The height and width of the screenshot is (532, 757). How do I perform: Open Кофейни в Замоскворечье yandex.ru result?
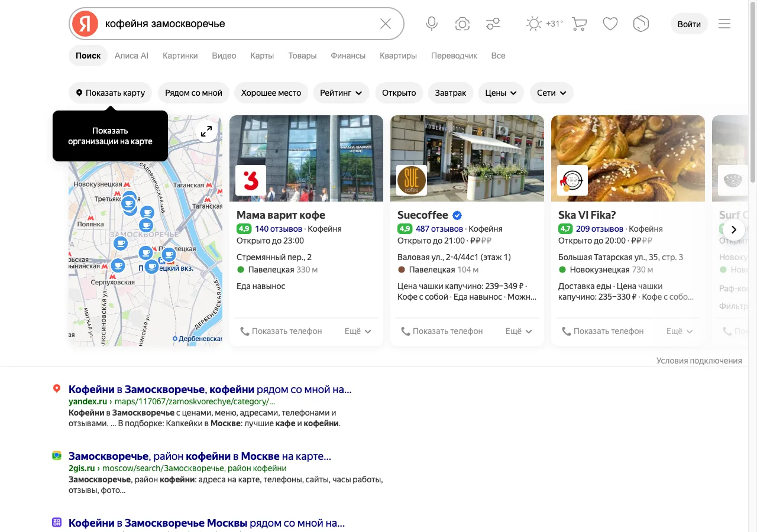[x=210, y=390]
